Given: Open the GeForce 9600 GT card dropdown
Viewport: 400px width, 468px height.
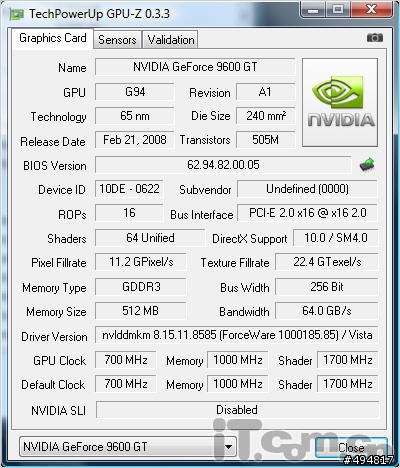Looking at the screenshot, I should tap(128, 446).
